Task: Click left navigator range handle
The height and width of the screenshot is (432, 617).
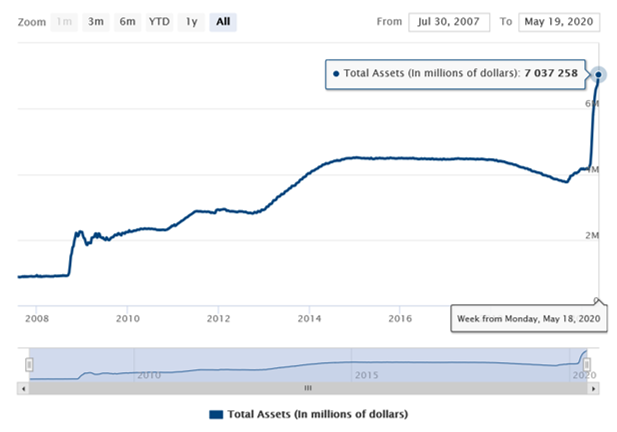Action: click(x=30, y=363)
